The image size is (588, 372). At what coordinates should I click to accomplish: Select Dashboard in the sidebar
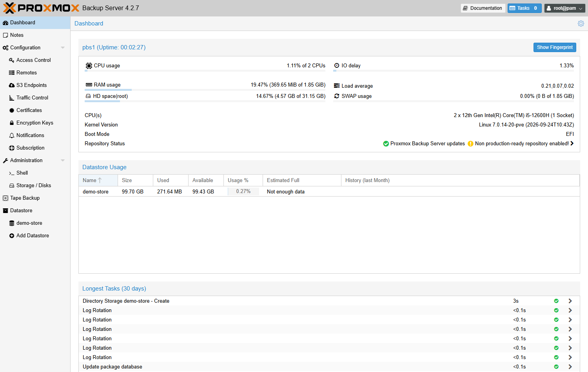[35, 23]
